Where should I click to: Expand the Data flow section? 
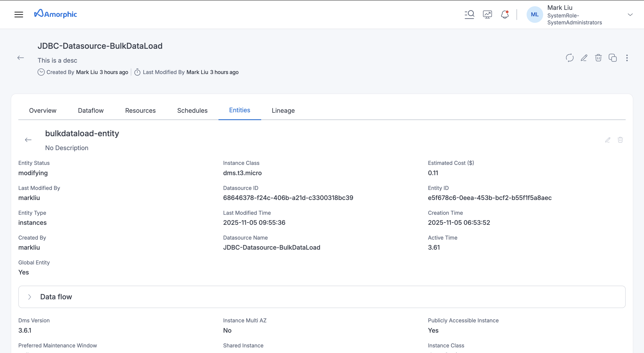(30, 297)
